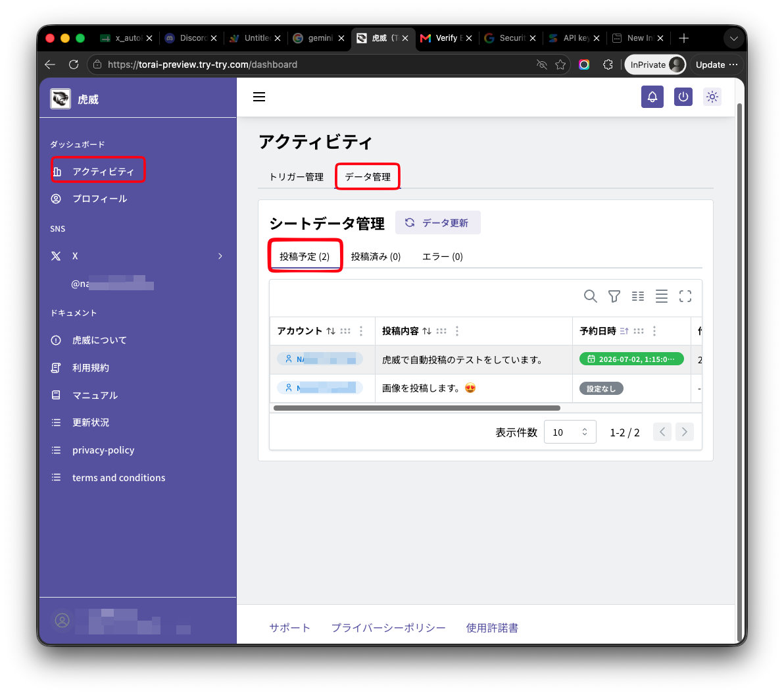Click the データ更新 refresh button

click(437, 222)
